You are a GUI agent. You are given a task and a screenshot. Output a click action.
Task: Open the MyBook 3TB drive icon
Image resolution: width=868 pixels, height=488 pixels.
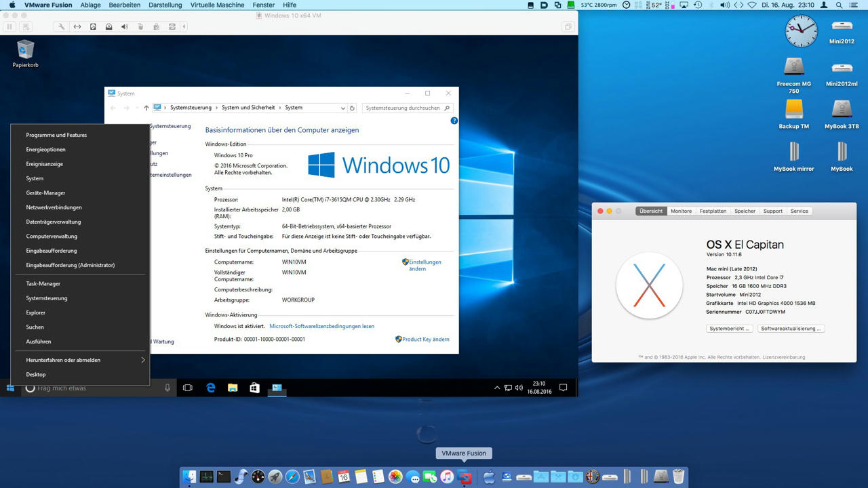pos(842,114)
